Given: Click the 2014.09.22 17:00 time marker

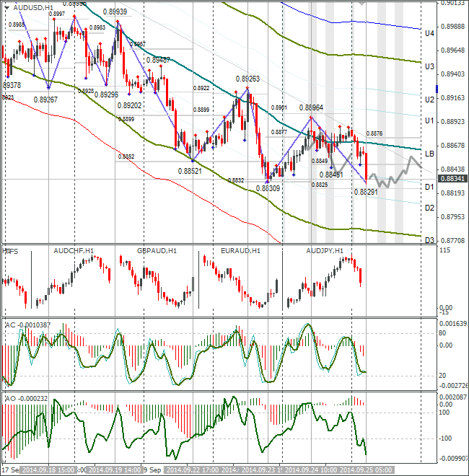Looking at the screenshot, I should pos(193,470).
